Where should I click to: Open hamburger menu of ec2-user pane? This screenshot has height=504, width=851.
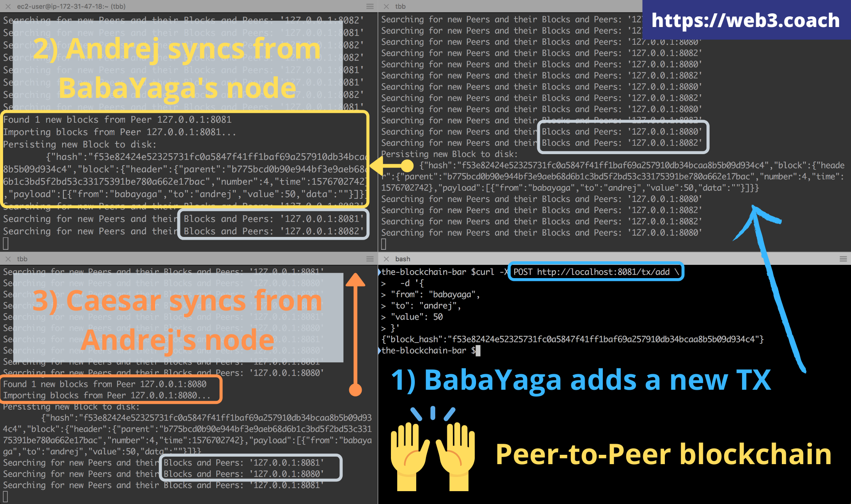click(x=370, y=6)
